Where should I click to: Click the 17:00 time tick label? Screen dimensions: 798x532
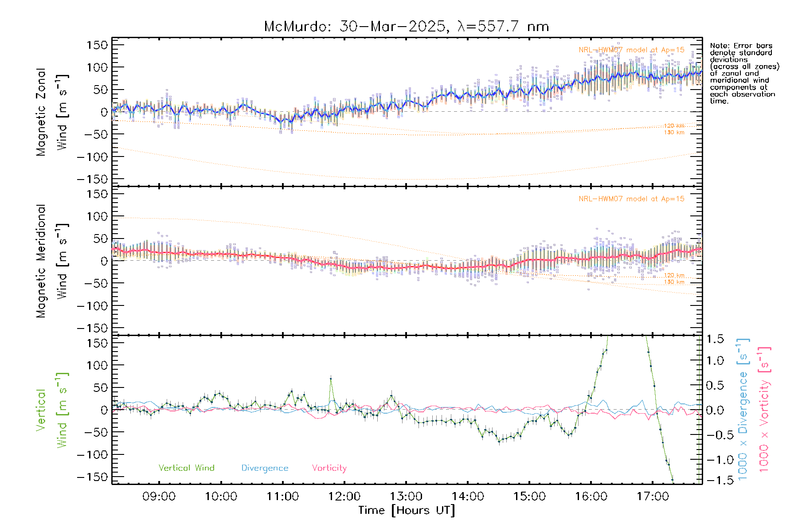click(x=653, y=497)
